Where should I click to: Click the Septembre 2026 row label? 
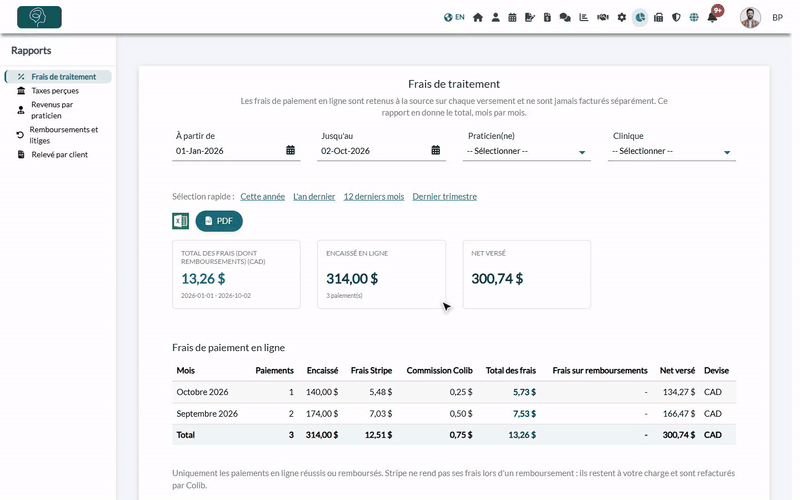point(207,413)
